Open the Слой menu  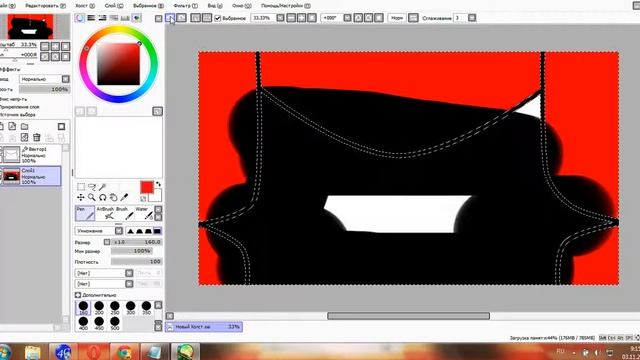[x=114, y=6]
